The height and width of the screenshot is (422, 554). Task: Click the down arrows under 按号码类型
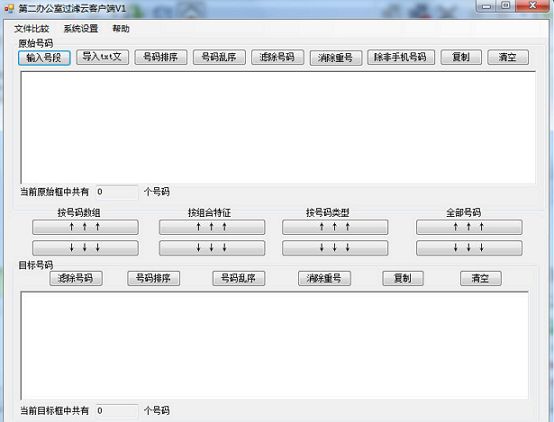[x=335, y=248]
